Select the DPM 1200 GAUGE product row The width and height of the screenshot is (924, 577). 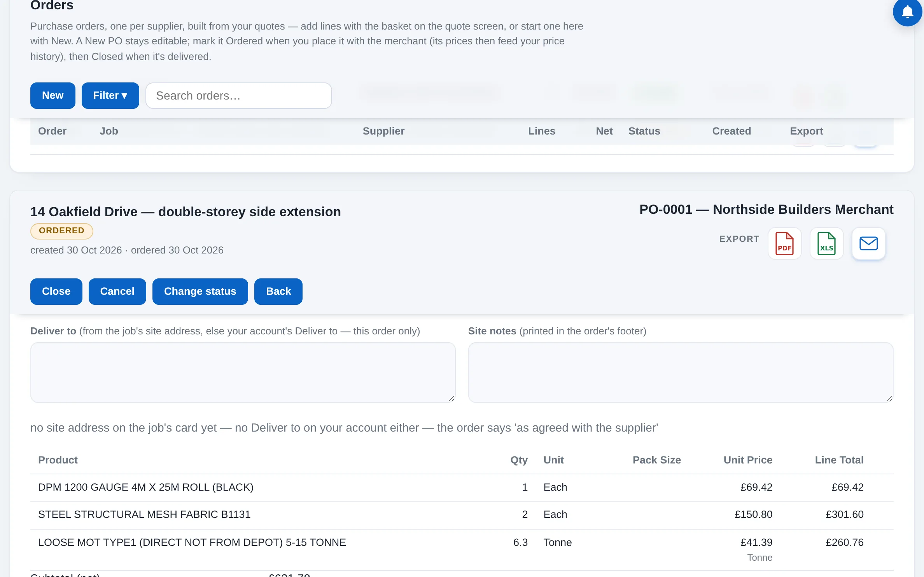[462, 488]
